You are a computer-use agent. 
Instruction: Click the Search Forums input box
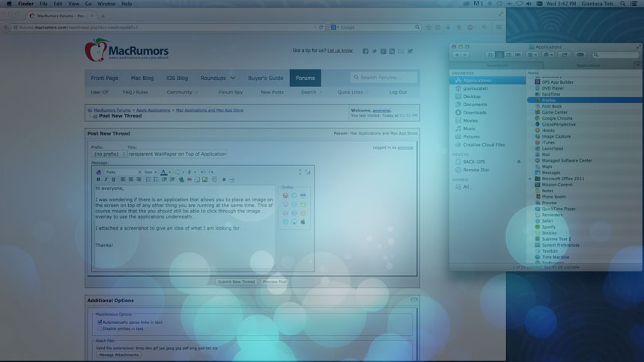coord(384,77)
